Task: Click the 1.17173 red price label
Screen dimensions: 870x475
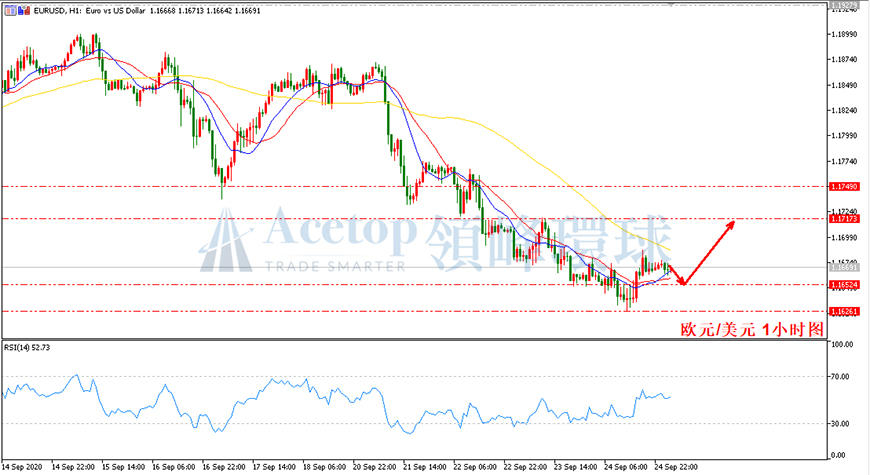Action: pos(844,219)
